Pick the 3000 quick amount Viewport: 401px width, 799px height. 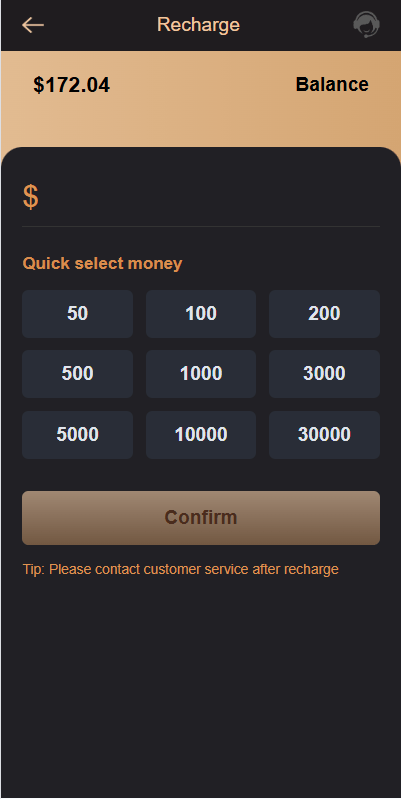324,374
